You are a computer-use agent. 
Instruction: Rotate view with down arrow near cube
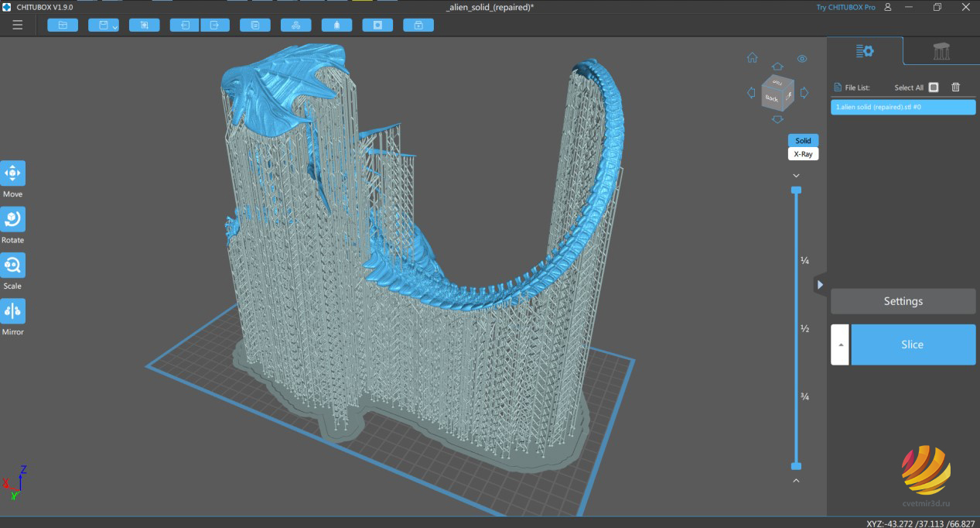point(777,118)
